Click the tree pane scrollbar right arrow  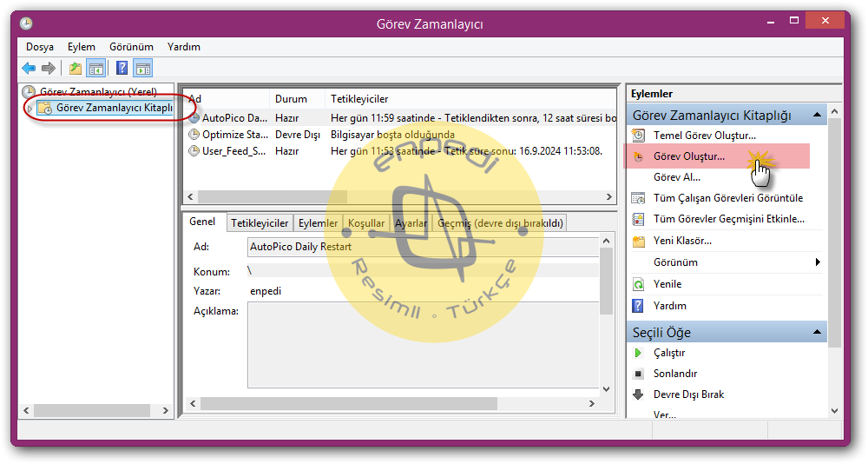coord(165,411)
